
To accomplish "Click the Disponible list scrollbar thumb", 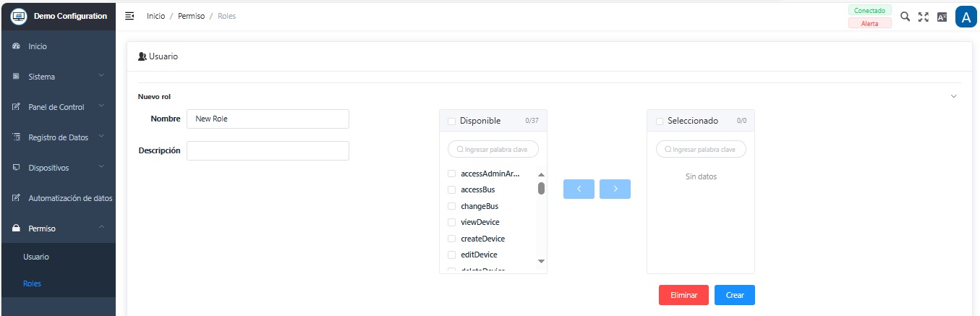I will pos(541,189).
